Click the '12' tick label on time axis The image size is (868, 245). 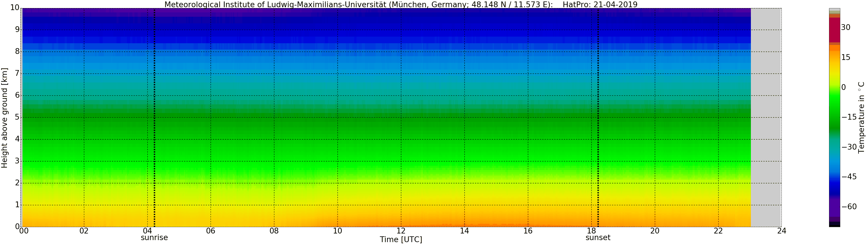(x=401, y=231)
